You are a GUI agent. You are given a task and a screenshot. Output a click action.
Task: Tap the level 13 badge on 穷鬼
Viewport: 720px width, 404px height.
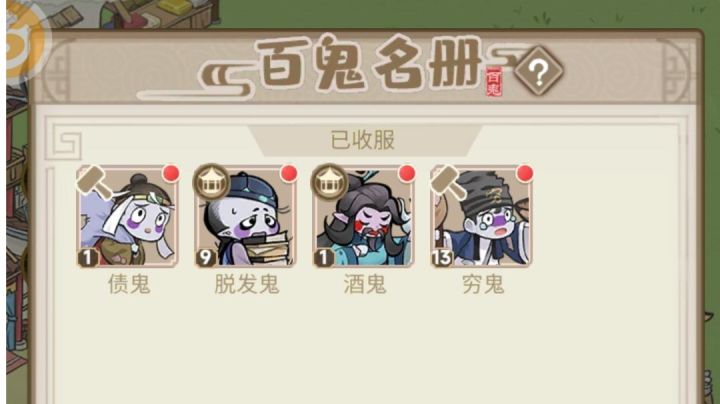(x=442, y=258)
